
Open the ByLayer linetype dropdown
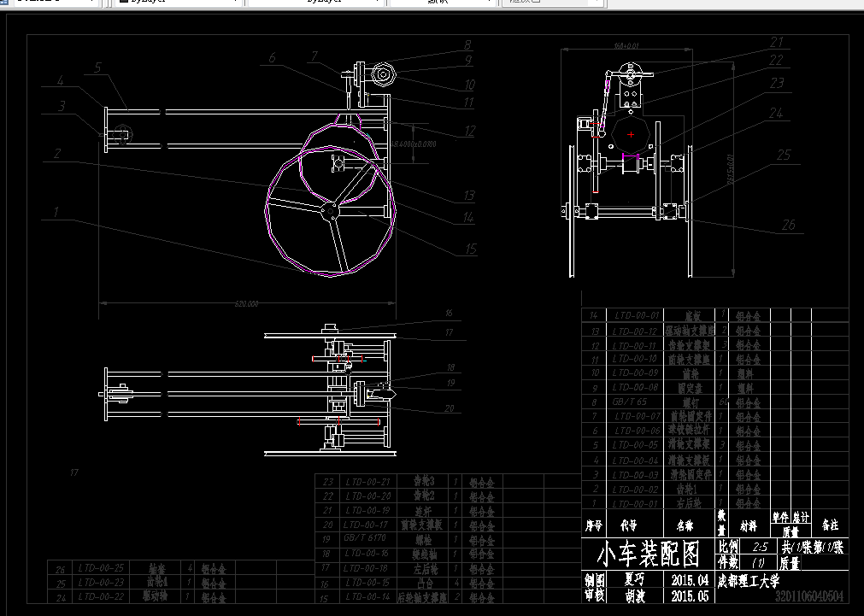(315, 3)
